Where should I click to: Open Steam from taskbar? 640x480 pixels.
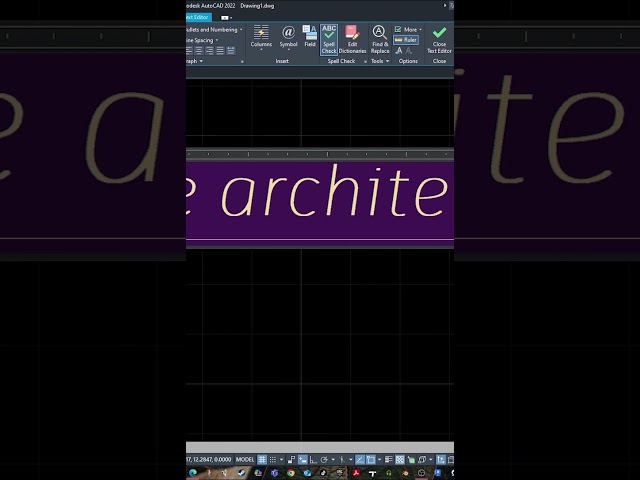click(242, 473)
